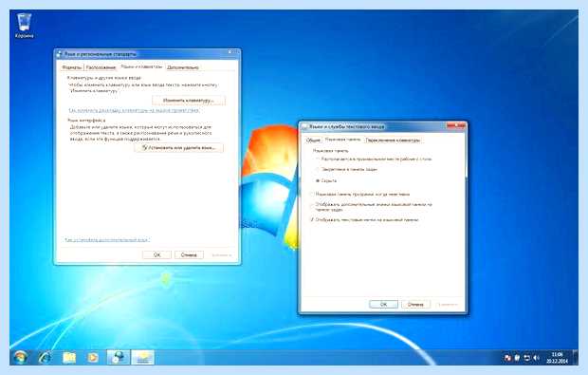Close the text services window
The image size is (588, 375).
456,125
